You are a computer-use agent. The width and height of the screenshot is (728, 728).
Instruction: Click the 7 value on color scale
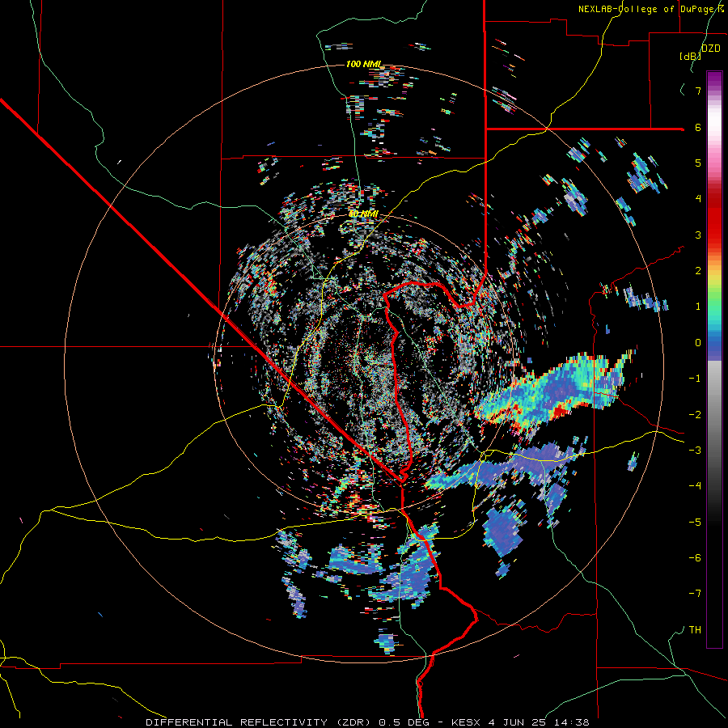click(698, 91)
